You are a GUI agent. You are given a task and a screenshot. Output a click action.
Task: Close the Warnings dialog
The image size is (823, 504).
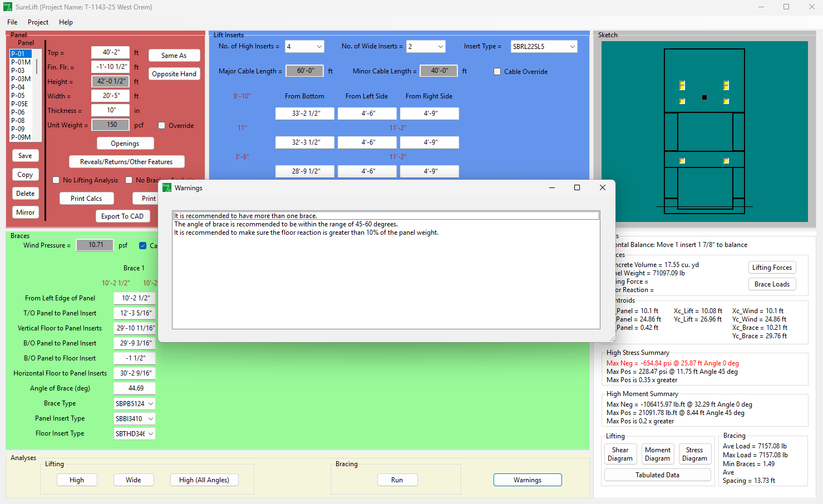point(603,188)
